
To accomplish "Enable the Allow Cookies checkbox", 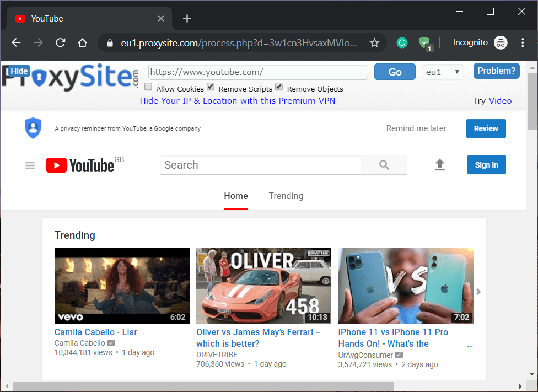I will pos(148,87).
